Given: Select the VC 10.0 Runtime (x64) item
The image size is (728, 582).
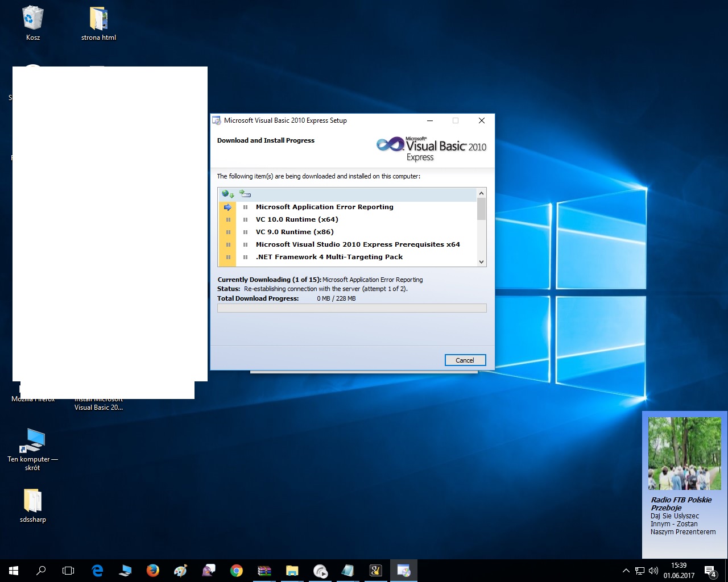Looking at the screenshot, I should 297,219.
